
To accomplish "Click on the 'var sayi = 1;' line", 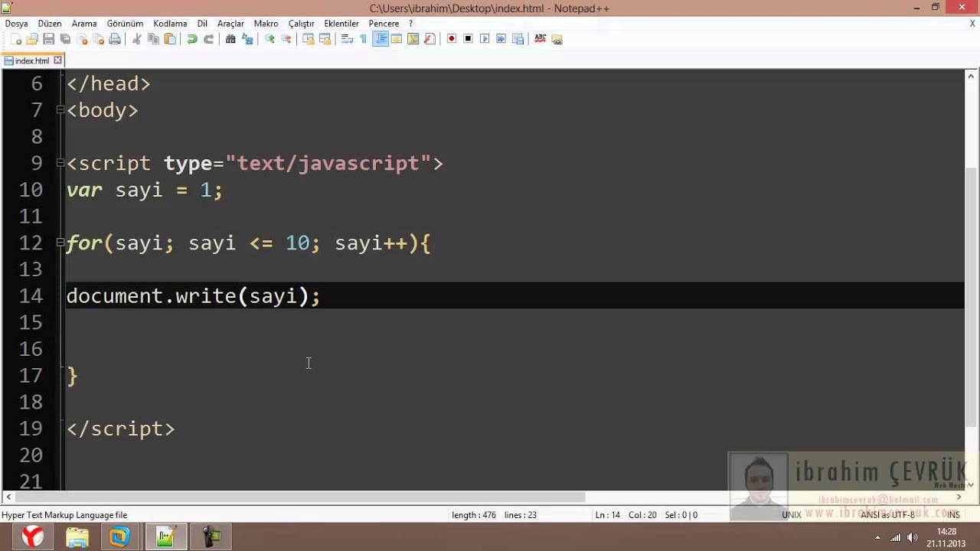I will 144,190.
